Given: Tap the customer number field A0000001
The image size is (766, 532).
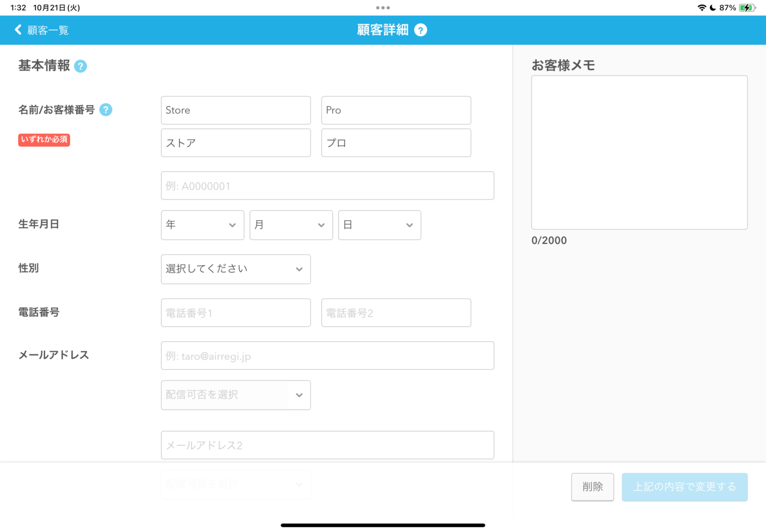Looking at the screenshot, I should coord(327,186).
